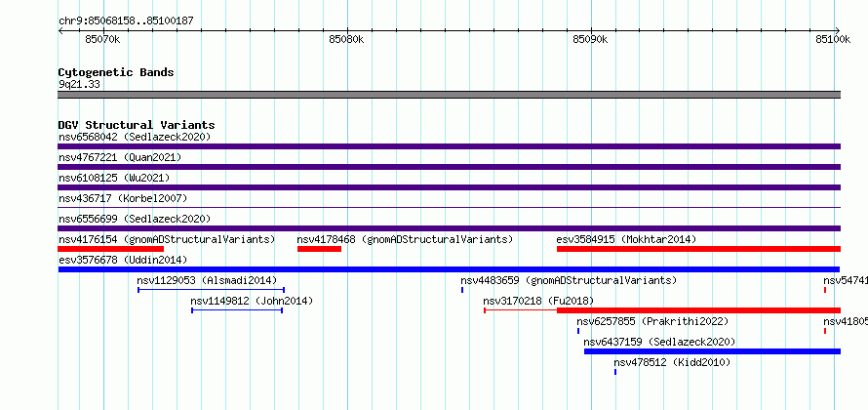
Task: Select the small blue tick under nsv478512
Action: [615, 372]
